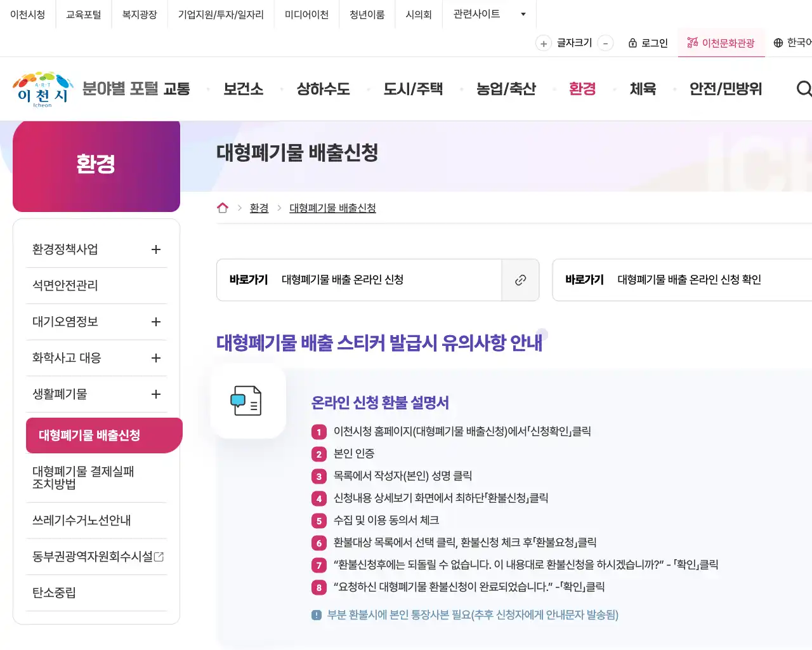Go to 시의회 top link
Viewport: 812px width, 650px height.
click(419, 14)
